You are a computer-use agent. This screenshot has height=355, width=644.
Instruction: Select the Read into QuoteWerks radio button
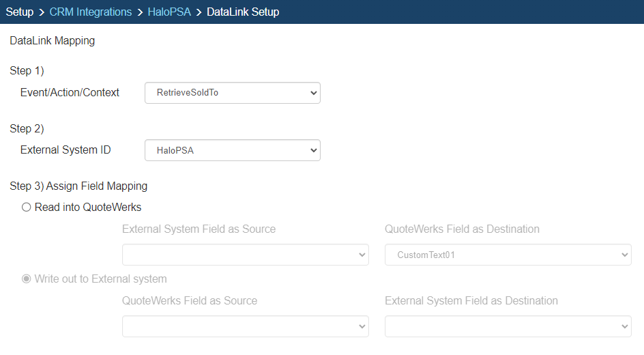tap(27, 208)
